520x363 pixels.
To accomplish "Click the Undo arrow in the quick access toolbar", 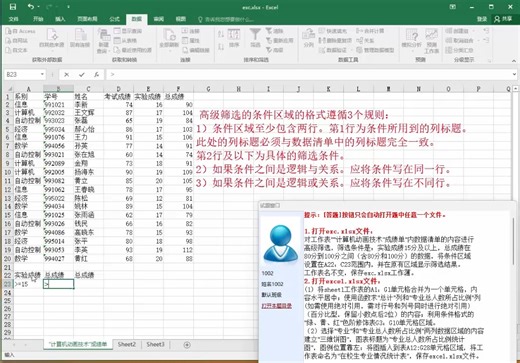I will point(31,7).
